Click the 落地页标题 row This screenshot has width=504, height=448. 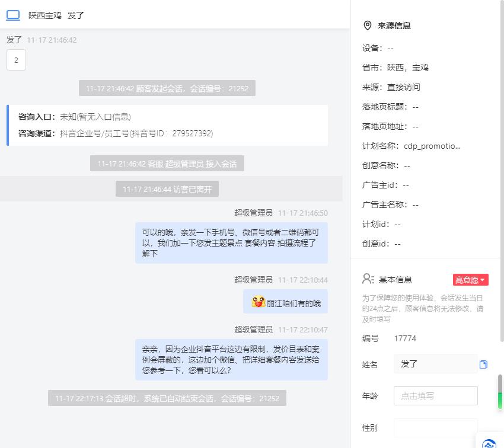click(390, 107)
